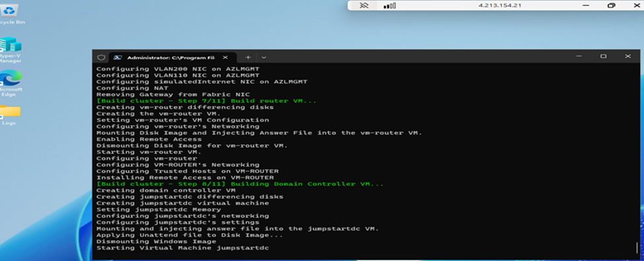Screen dimensions: 644x261
Task: Click the line "Setting vm-router's VM Configuration"
Action: tap(182, 120)
